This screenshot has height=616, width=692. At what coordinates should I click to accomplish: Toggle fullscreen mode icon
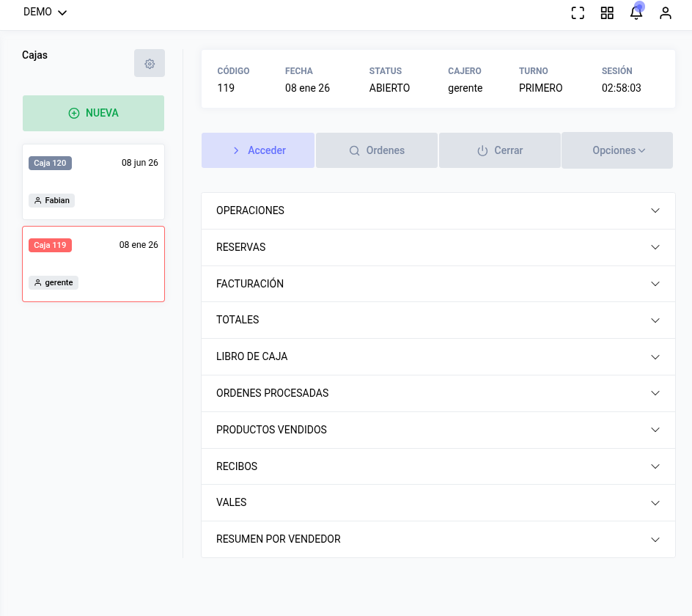578,12
